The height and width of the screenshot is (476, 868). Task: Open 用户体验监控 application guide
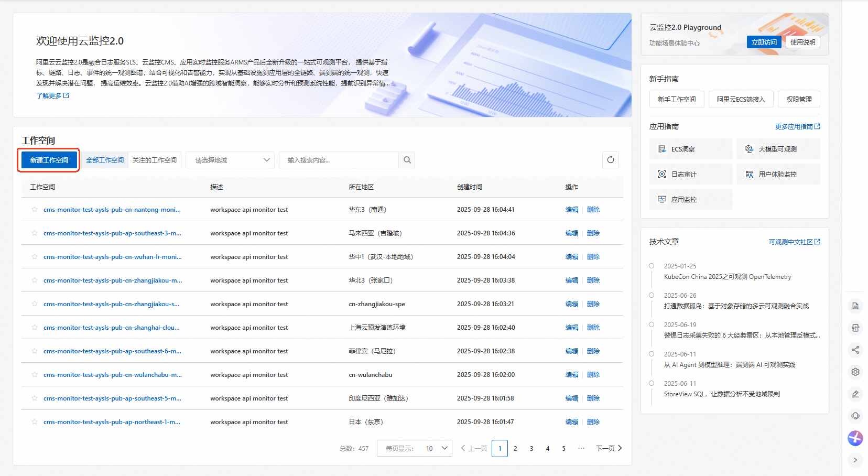click(x=778, y=174)
